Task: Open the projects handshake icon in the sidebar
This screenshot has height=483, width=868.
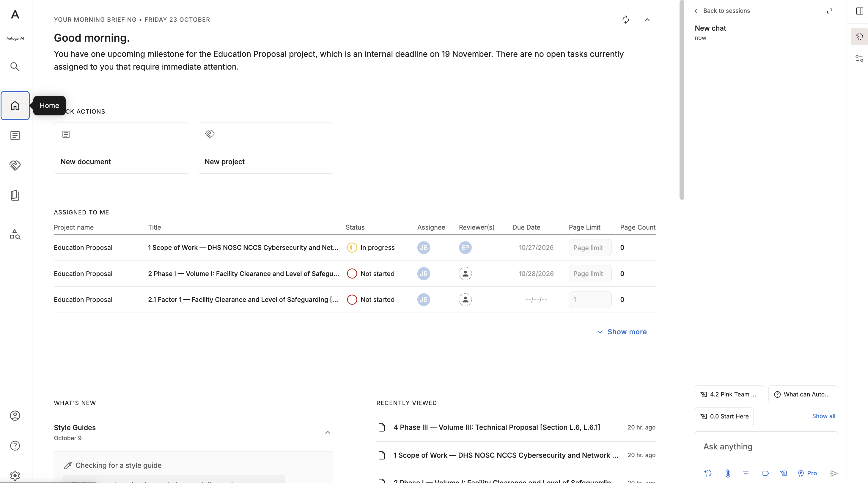Action: point(15,165)
